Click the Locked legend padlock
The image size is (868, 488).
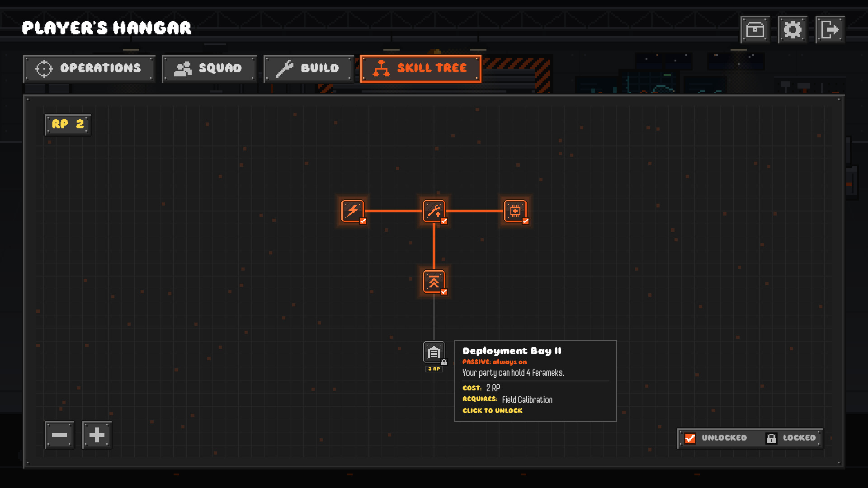click(x=771, y=438)
